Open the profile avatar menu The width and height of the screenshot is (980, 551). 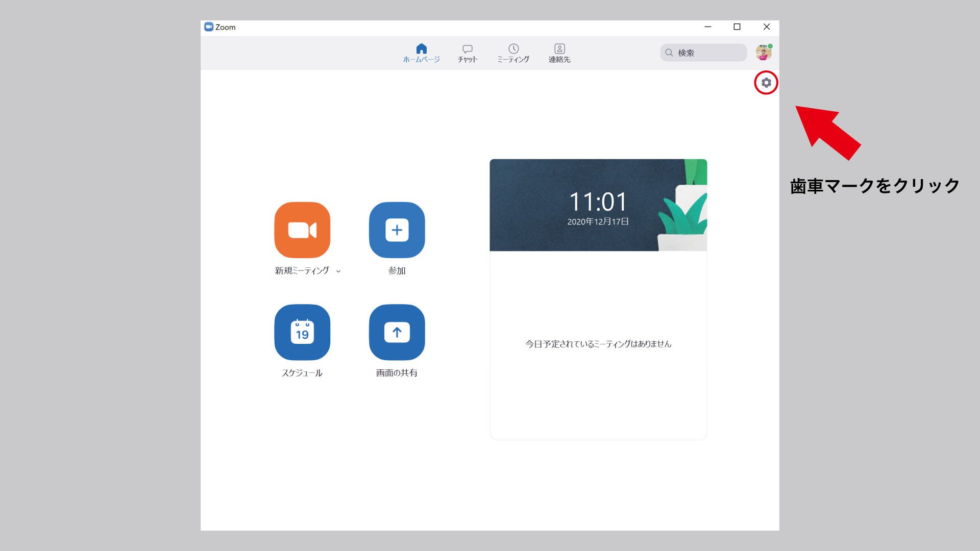click(x=764, y=53)
